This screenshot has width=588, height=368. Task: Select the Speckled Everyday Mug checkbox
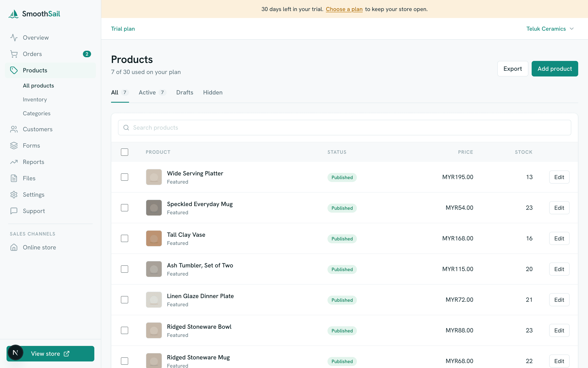124,208
